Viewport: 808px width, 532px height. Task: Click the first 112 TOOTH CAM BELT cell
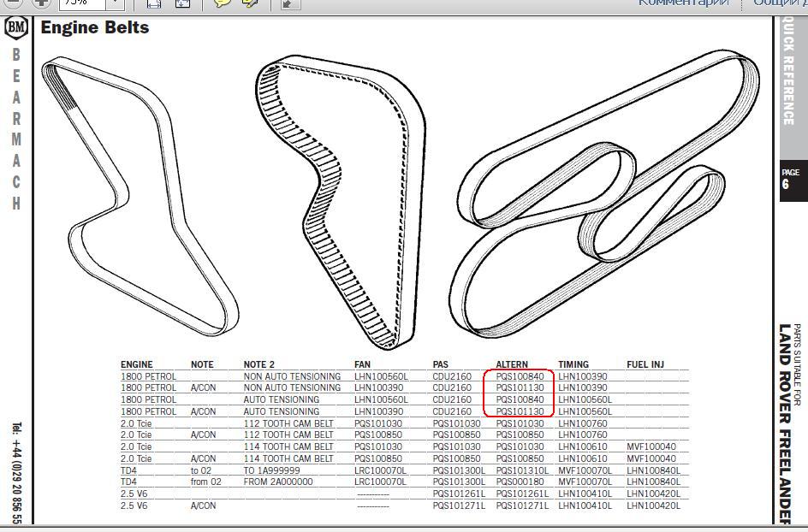pos(288,423)
